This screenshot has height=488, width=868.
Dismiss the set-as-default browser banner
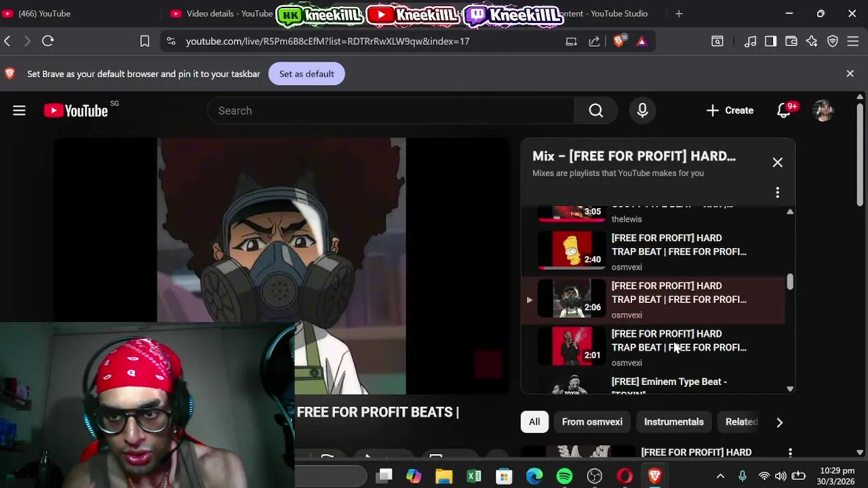pyautogui.click(x=850, y=73)
